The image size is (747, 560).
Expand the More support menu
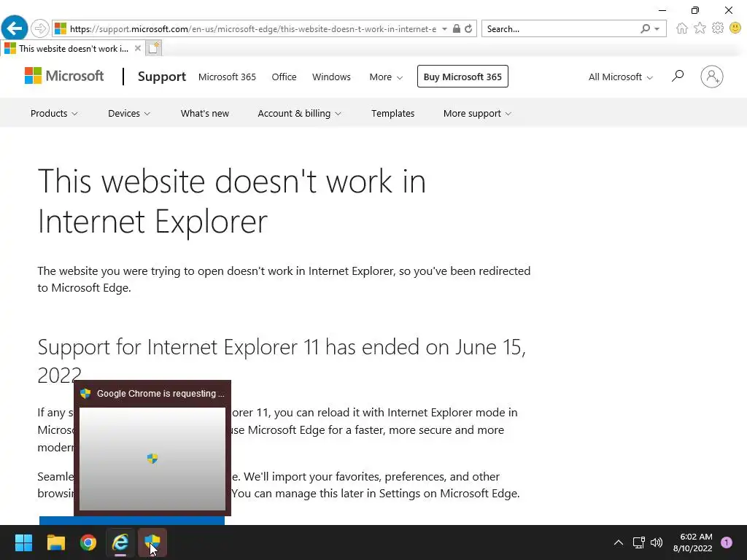point(477,113)
